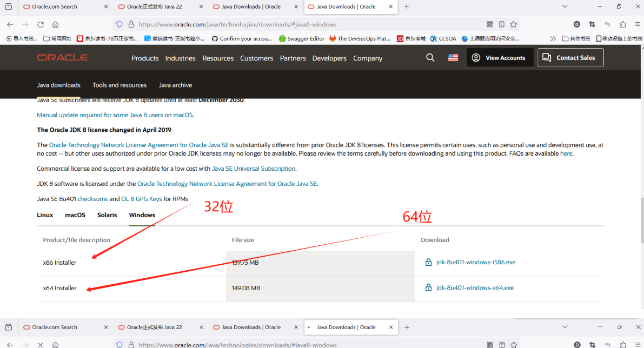
Task: Open the Resources menu
Action: tap(218, 58)
